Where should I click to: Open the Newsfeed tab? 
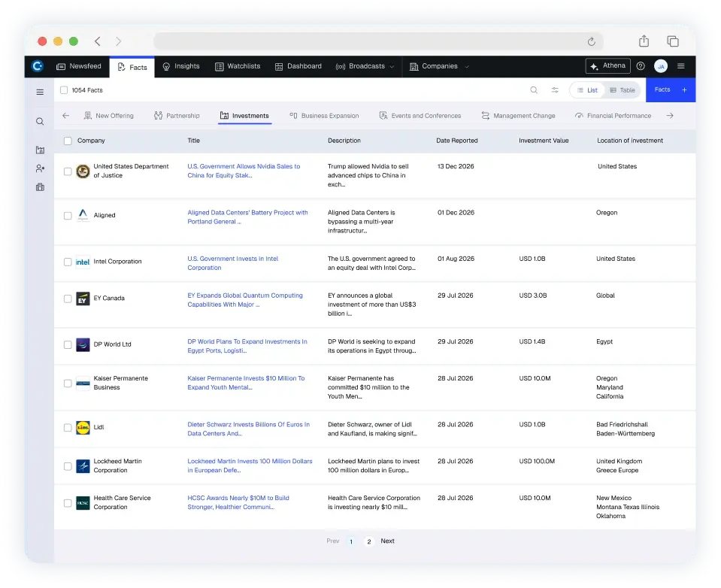[79, 66]
